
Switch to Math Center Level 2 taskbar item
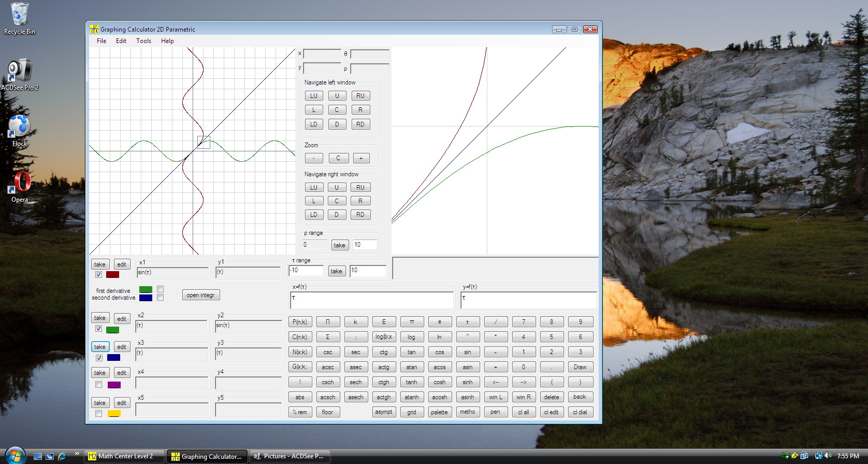(x=125, y=456)
